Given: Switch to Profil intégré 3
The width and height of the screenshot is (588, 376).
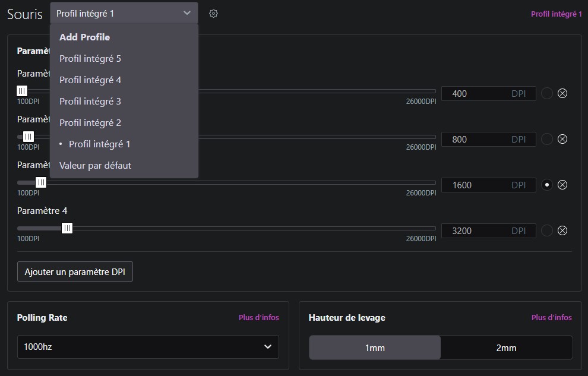Looking at the screenshot, I should tap(90, 101).
